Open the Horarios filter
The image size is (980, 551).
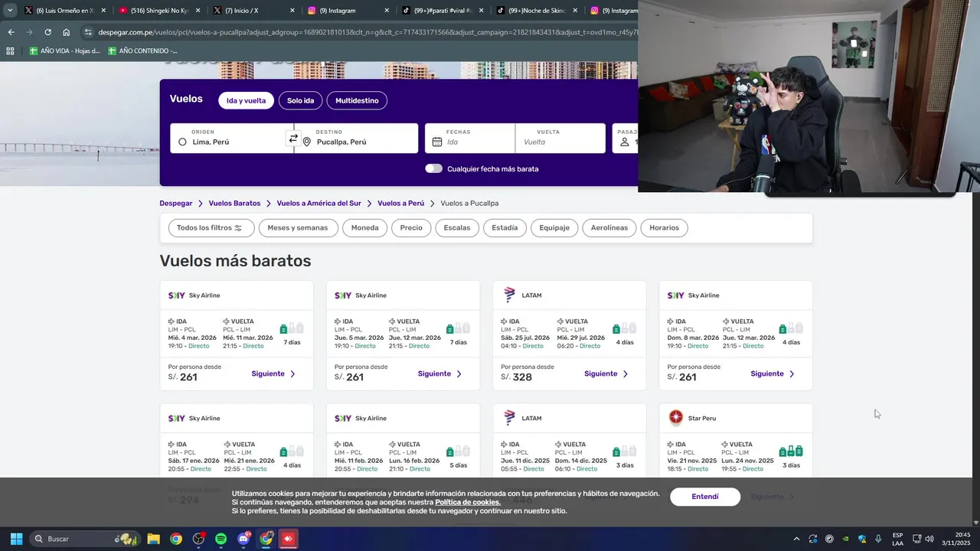(x=665, y=228)
